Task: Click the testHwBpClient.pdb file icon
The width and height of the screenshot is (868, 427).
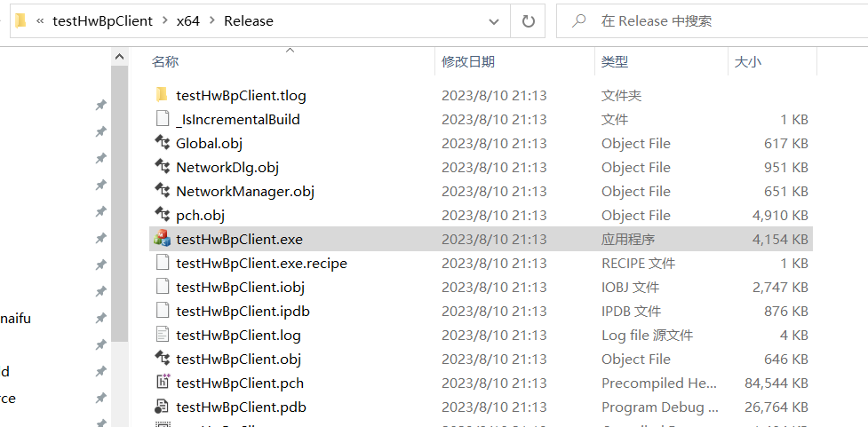Action: tap(162, 407)
